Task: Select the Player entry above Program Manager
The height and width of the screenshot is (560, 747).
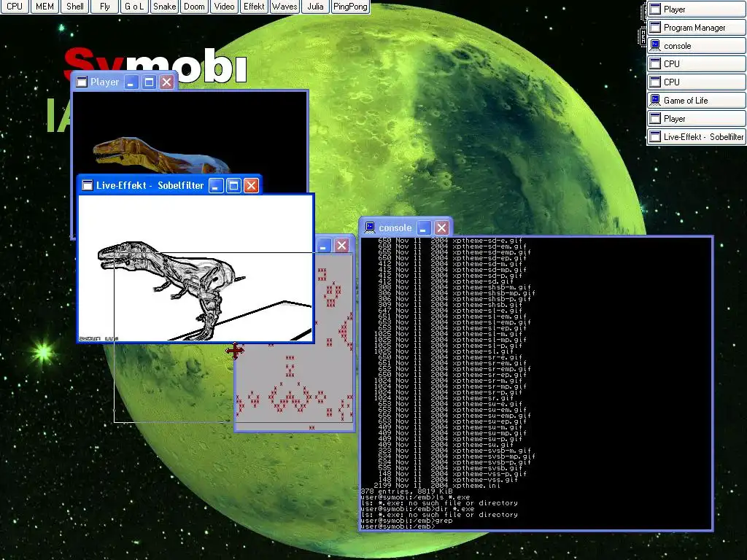Action: pos(696,9)
